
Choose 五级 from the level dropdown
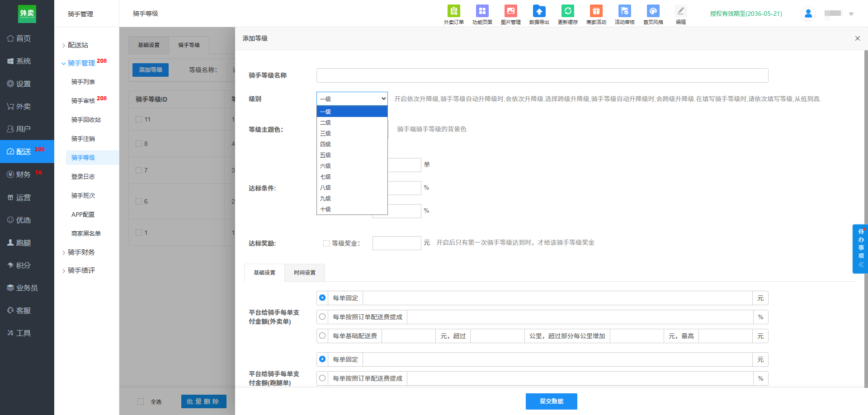tap(352, 155)
